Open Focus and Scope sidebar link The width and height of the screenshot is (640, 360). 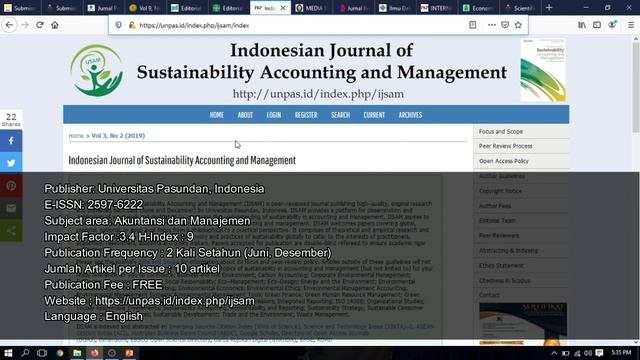(x=501, y=131)
